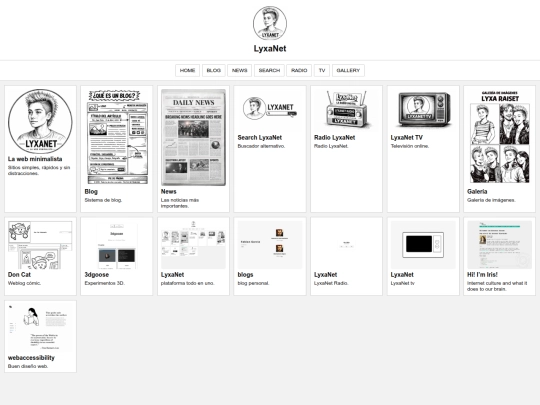Viewport: 540px width, 405px height.
Task: Open the LyxaNet card titled 'LyxaNet Radio.'
Action: [325, 275]
